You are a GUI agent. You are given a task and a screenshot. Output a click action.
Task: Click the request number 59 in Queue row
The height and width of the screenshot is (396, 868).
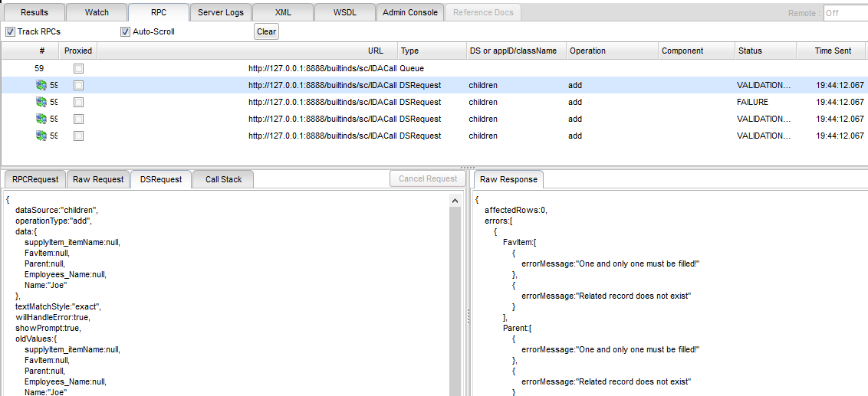pyautogui.click(x=39, y=69)
